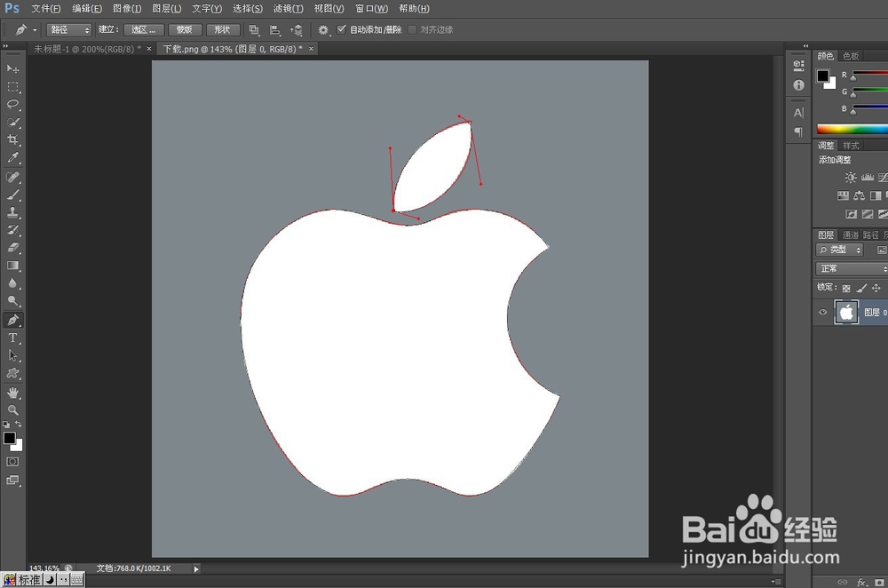Reset to default foreground/background colors

[5, 424]
